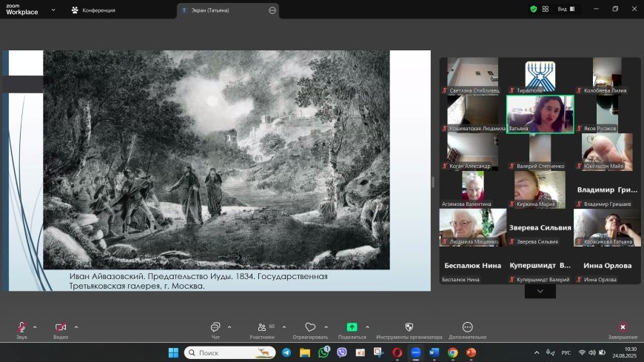Open Snipping Tool from the taskbar

point(378,352)
